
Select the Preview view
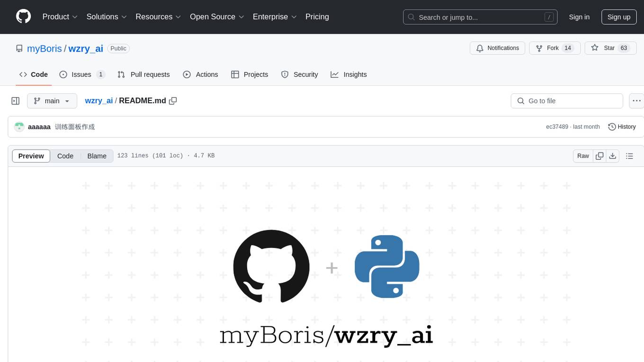tap(31, 156)
